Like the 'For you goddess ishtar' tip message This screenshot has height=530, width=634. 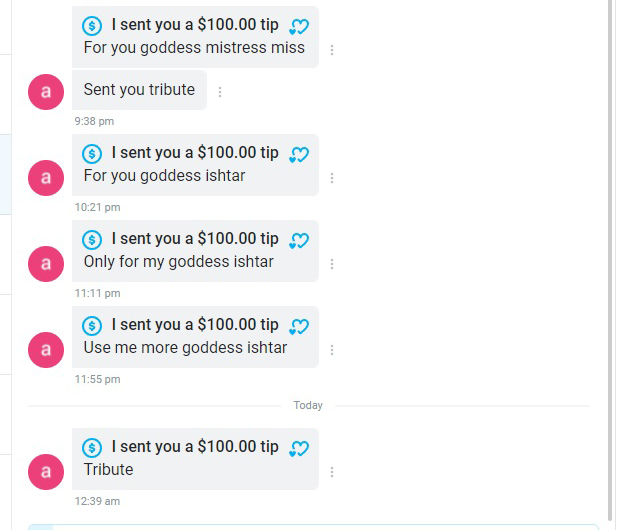coord(299,155)
